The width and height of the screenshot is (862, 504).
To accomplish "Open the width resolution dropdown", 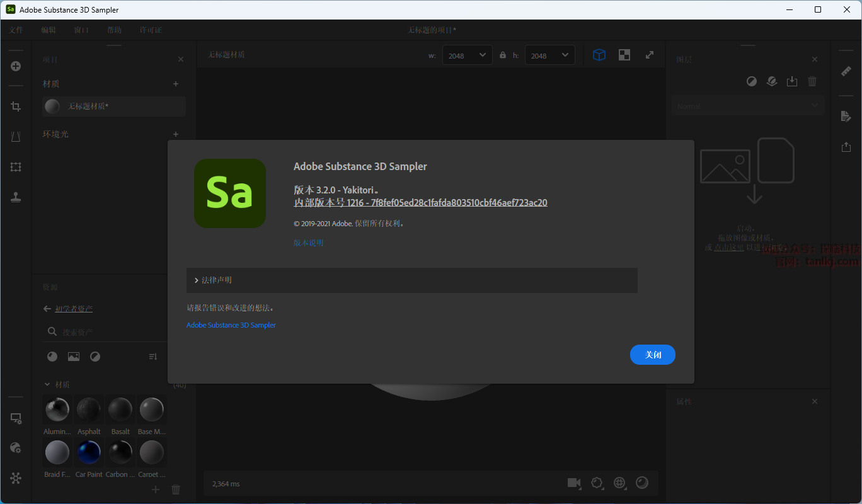I will 468,55.
